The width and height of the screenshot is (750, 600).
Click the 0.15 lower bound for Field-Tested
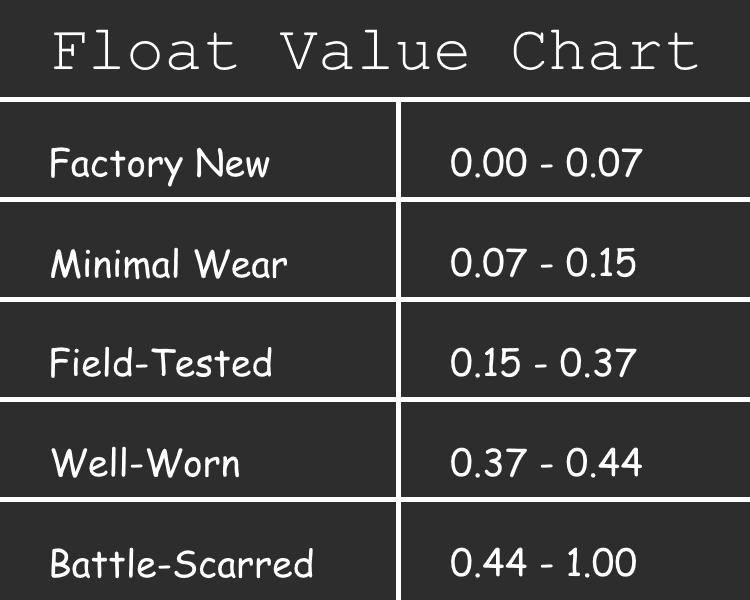tap(485, 362)
